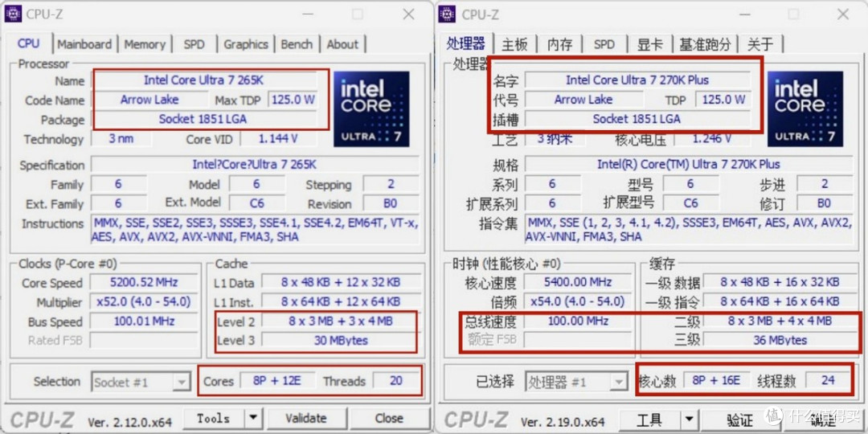
Task: Click the name field Intel Core Ultra 7 265K
Action: (203, 80)
